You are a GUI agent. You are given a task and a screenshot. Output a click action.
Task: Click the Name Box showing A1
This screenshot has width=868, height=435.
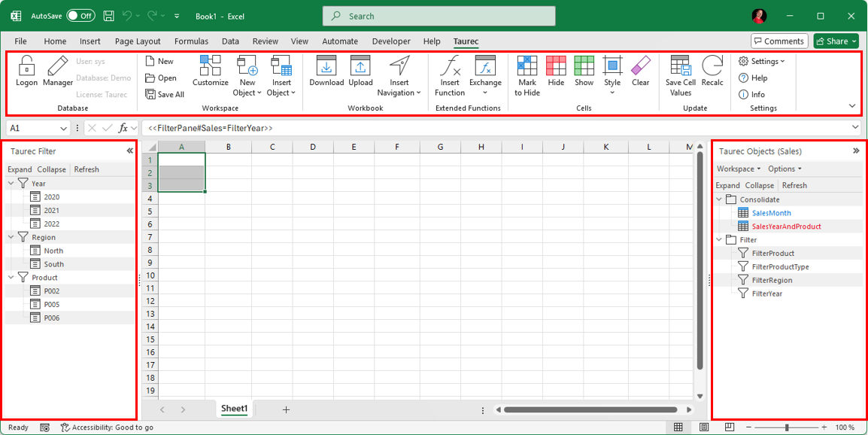(38, 128)
